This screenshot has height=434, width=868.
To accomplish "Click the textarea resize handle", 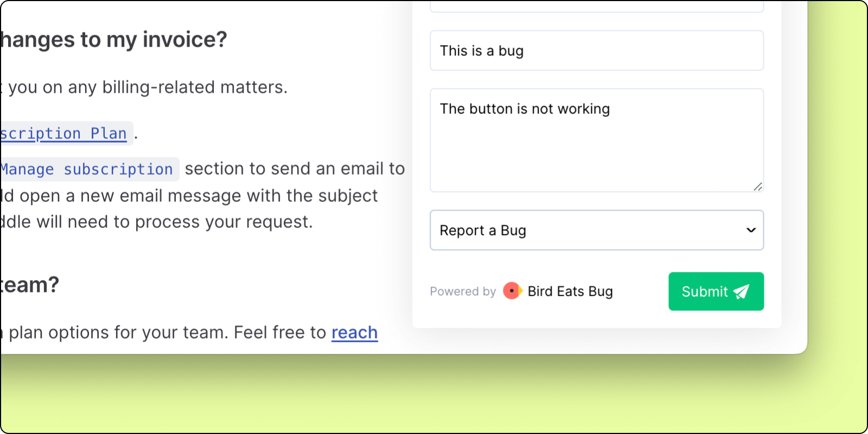I will tap(758, 187).
